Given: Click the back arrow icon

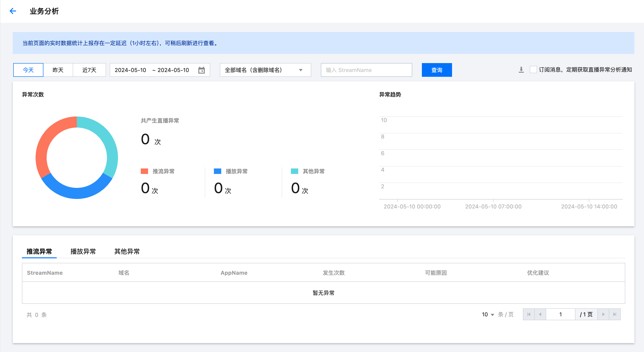Looking at the screenshot, I should pos(13,11).
